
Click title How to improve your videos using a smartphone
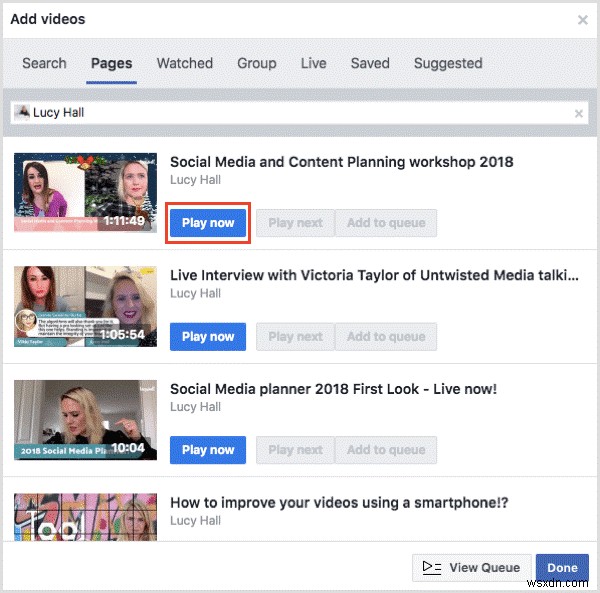(x=339, y=503)
